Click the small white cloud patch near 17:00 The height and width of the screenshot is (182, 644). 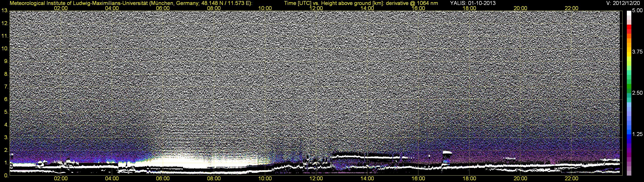point(448,152)
